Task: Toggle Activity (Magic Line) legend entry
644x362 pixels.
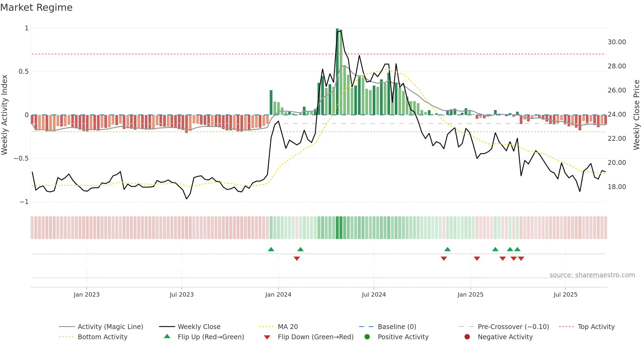Action: (x=101, y=327)
